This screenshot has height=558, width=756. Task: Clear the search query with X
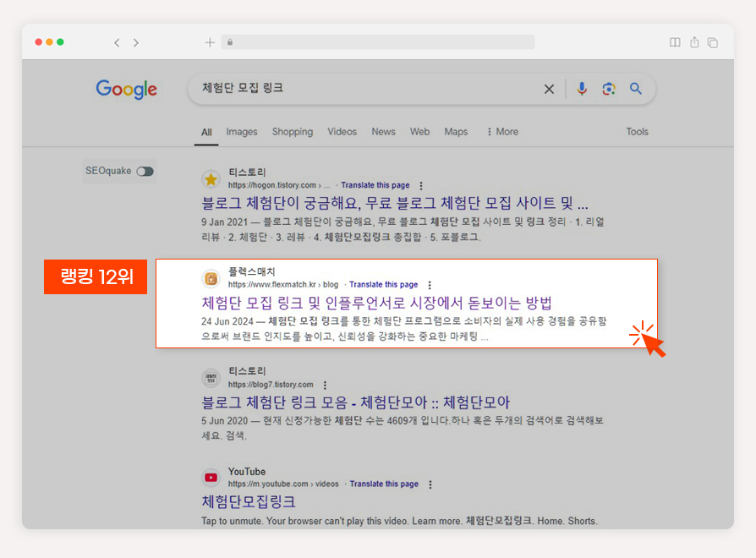point(549,89)
